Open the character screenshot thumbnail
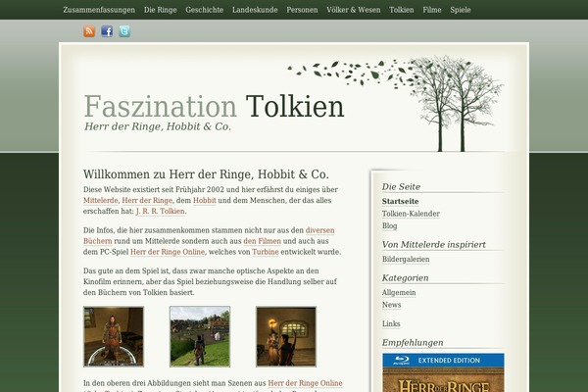This screenshot has width=588, height=392. coord(114,336)
